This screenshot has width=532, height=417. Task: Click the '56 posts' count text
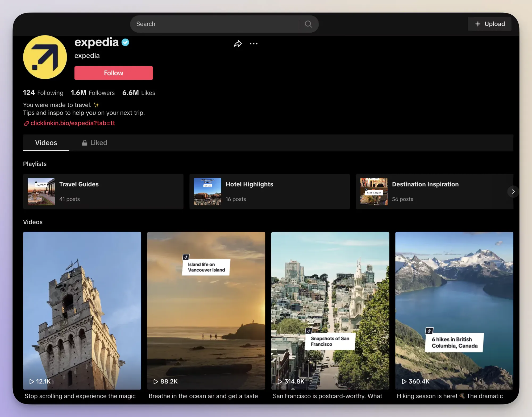coord(402,199)
